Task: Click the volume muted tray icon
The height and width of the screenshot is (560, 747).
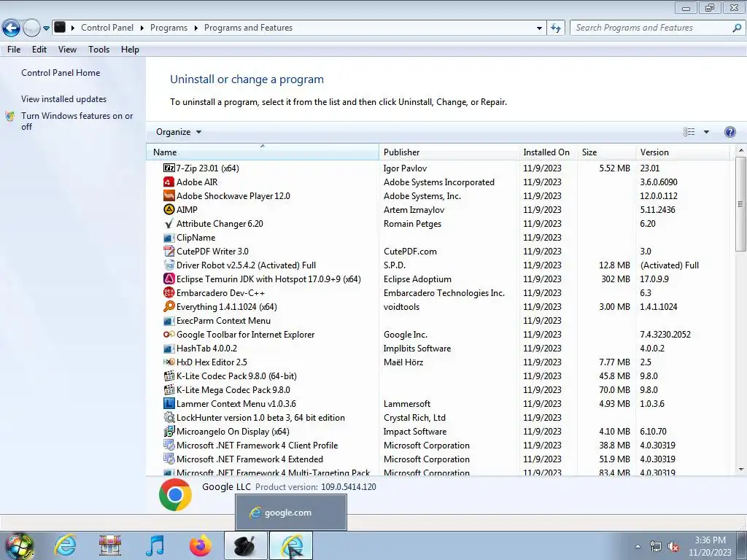Action: (x=673, y=547)
